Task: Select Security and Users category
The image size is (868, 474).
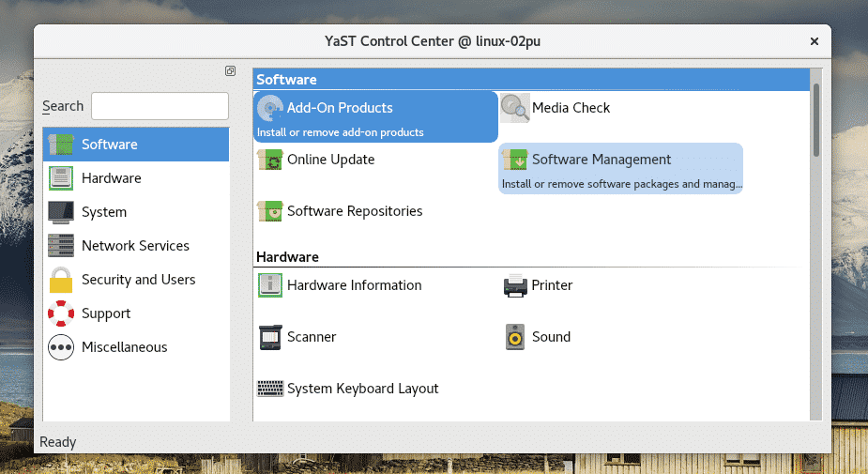Action: pyautogui.click(x=136, y=280)
